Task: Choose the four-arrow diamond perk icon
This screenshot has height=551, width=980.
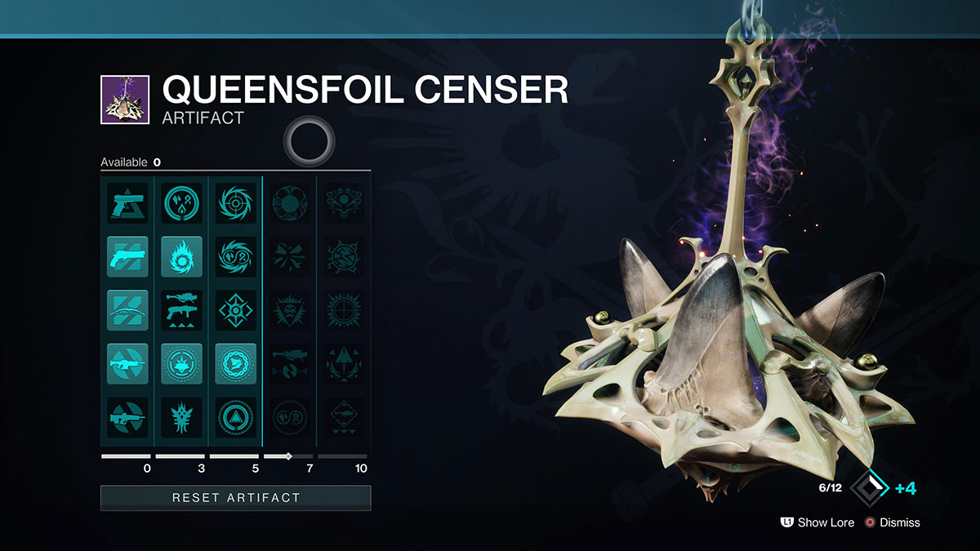Action: point(235,310)
